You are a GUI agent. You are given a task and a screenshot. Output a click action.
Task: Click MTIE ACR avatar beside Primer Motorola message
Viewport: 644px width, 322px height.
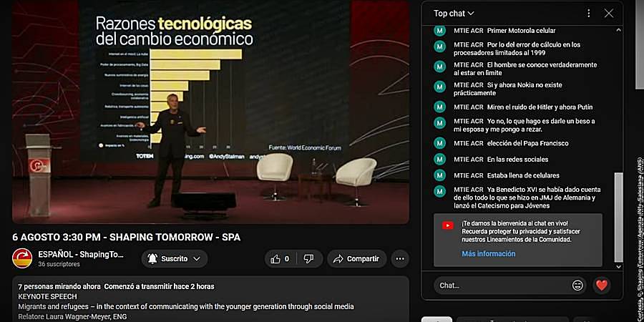(440, 31)
